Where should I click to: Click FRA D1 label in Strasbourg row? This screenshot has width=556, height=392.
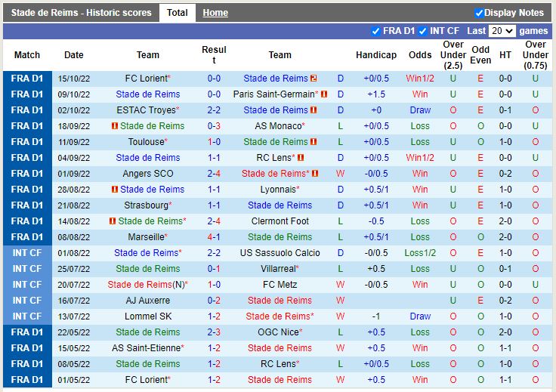click(x=27, y=205)
